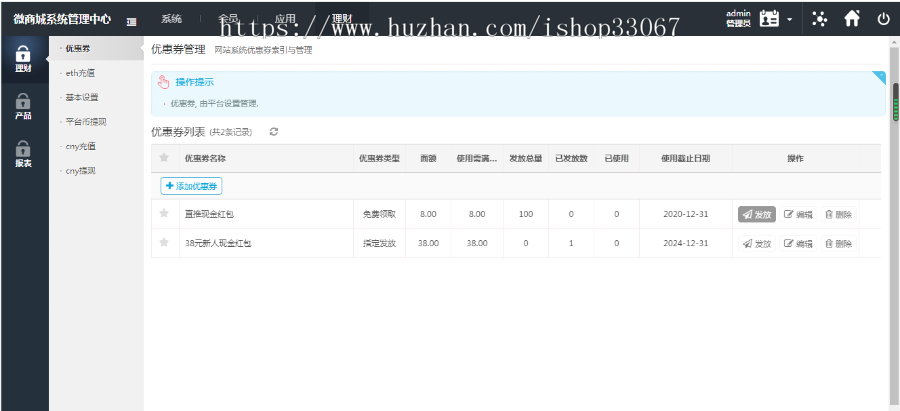Toggle the sidebar collapse icon beside the title
900x411 pixels.
(x=131, y=21)
